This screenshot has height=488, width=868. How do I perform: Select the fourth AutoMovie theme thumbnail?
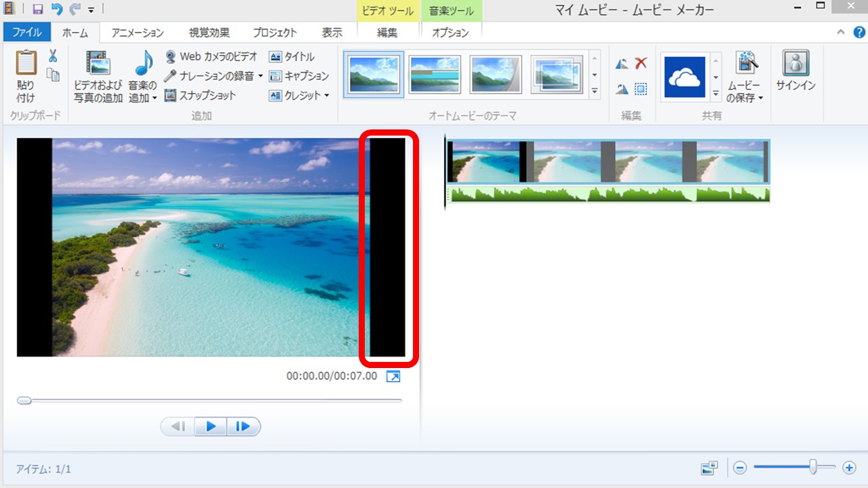[x=557, y=75]
